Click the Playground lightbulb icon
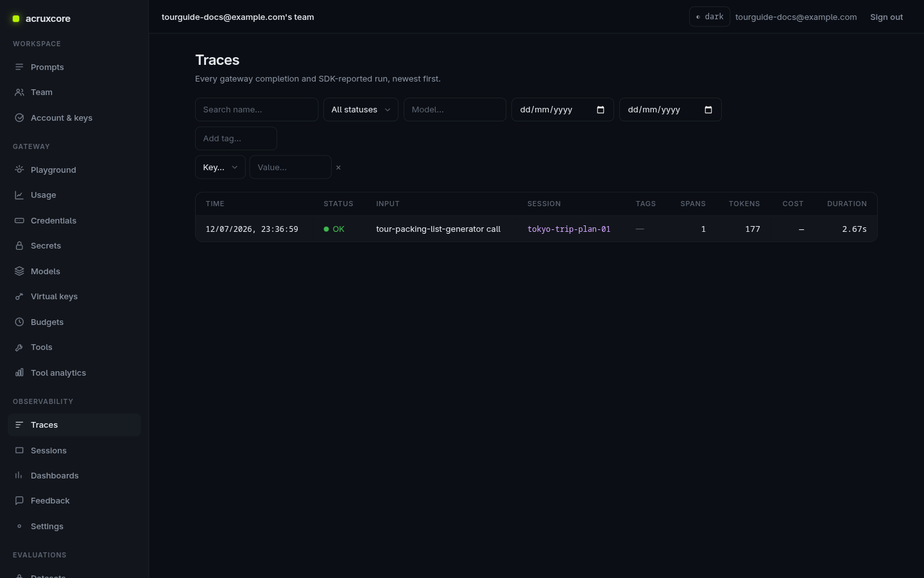The image size is (924, 578). (x=19, y=170)
